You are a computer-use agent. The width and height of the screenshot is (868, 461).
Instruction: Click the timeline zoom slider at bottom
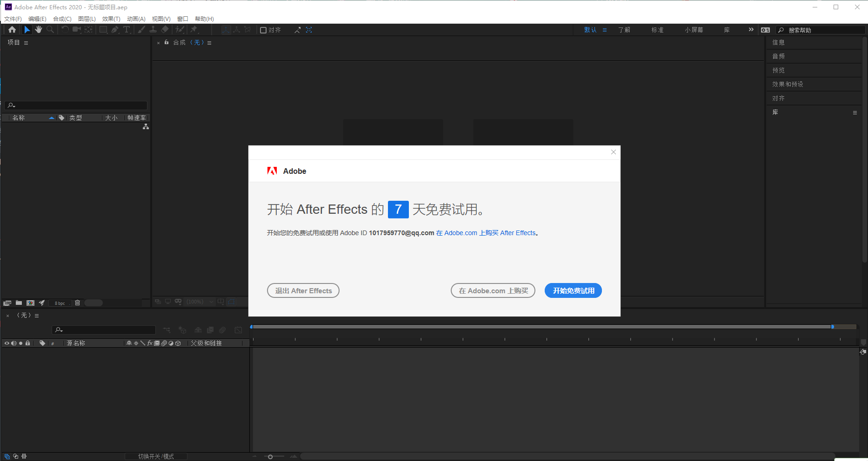[270, 457]
